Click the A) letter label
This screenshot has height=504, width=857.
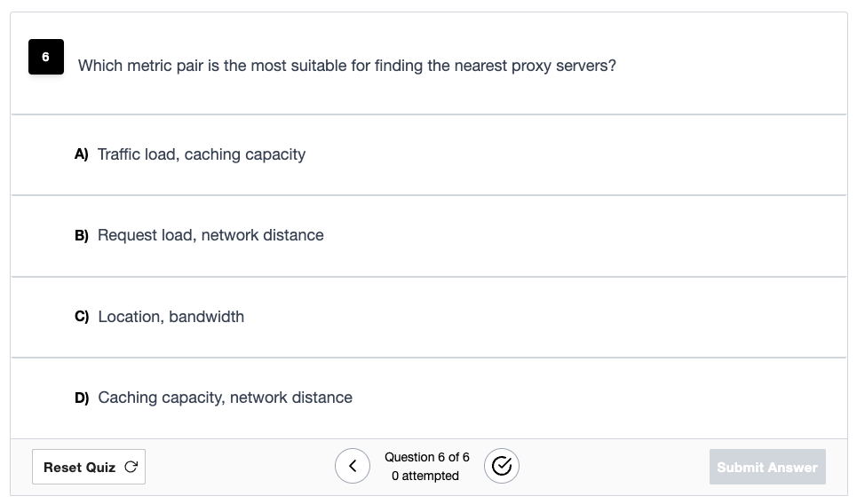(82, 154)
